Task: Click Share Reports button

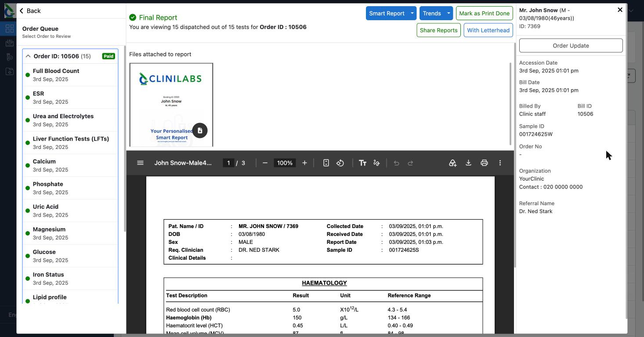Action: 438,30
